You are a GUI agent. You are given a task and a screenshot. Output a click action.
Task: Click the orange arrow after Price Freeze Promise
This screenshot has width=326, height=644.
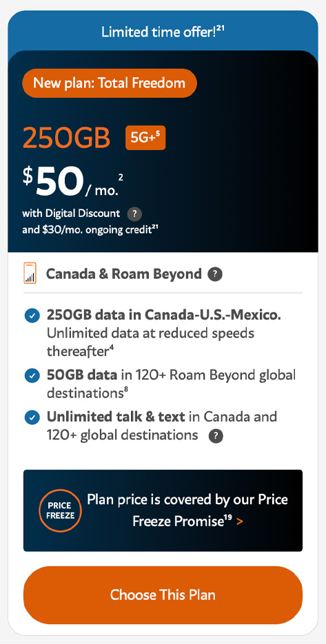coord(240,521)
